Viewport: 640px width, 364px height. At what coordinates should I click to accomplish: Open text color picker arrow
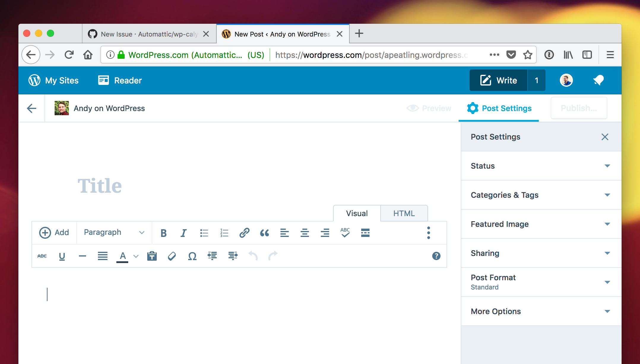point(136,256)
